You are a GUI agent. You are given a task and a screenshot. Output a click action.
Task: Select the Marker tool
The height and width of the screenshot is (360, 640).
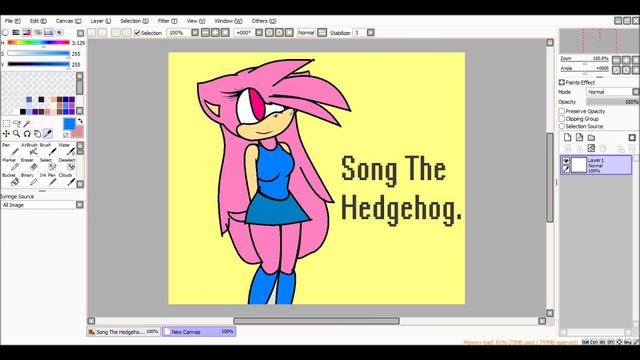point(10,164)
